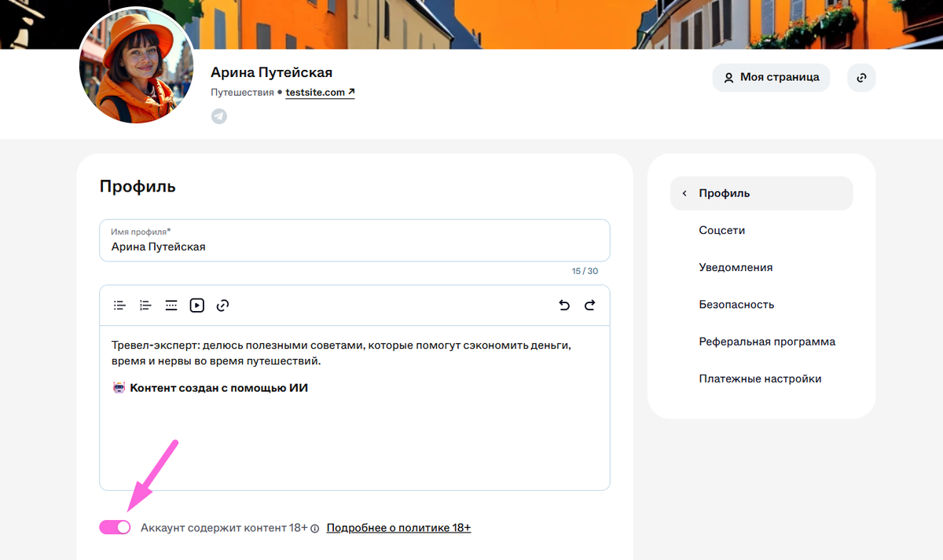The height and width of the screenshot is (560, 943).
Task: Add a hyperlink in the editor toolbar
Action: pos(222,306)
